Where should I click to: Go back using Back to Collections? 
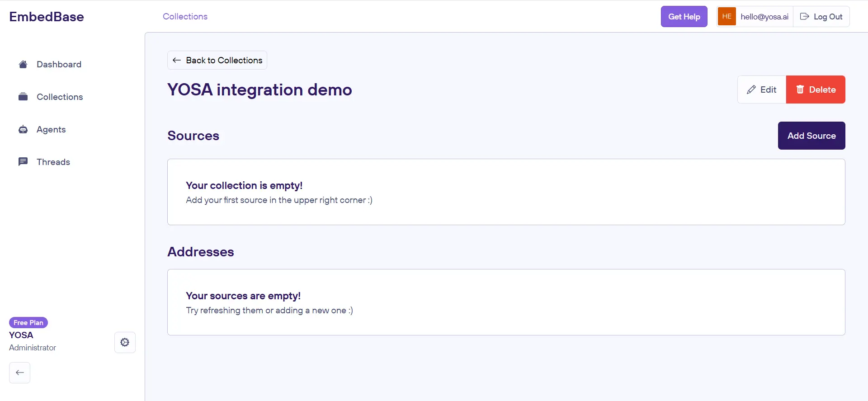click(217, 60)
